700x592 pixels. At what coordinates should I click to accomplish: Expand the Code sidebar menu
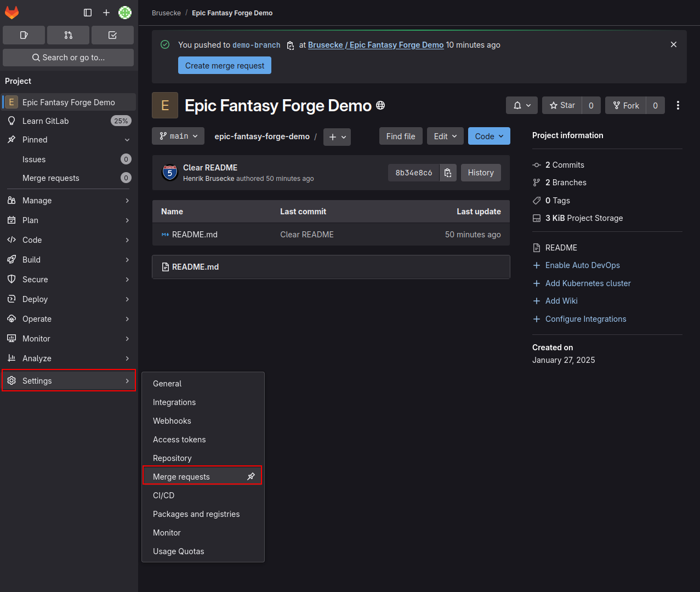click(69, 240)
